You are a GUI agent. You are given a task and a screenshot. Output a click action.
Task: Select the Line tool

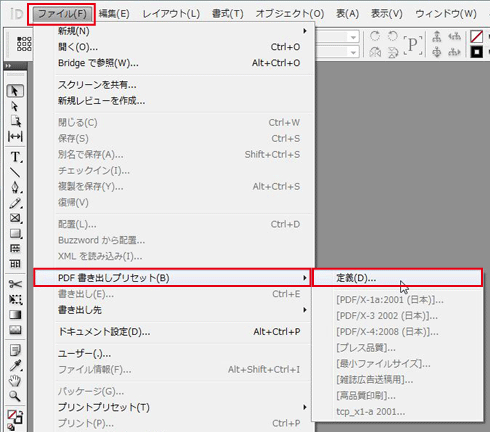(x=15, y=172)
